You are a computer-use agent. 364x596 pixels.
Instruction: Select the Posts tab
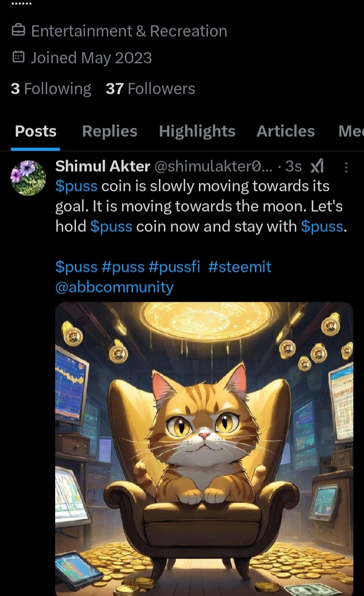pos(35,131)
